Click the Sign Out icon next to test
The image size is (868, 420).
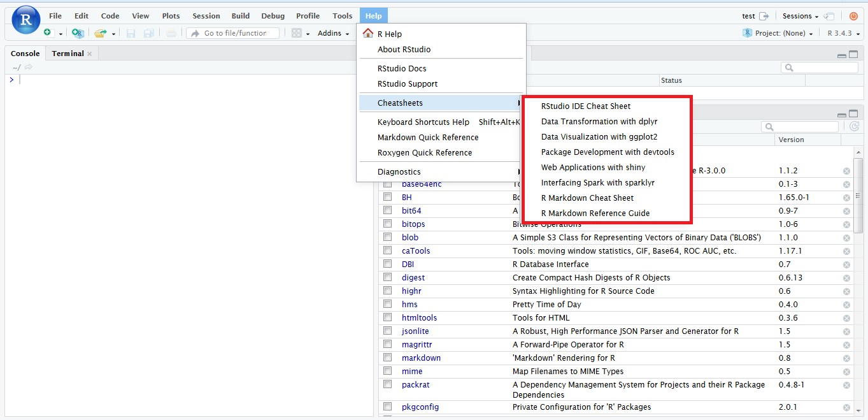(x=764, y=16)
